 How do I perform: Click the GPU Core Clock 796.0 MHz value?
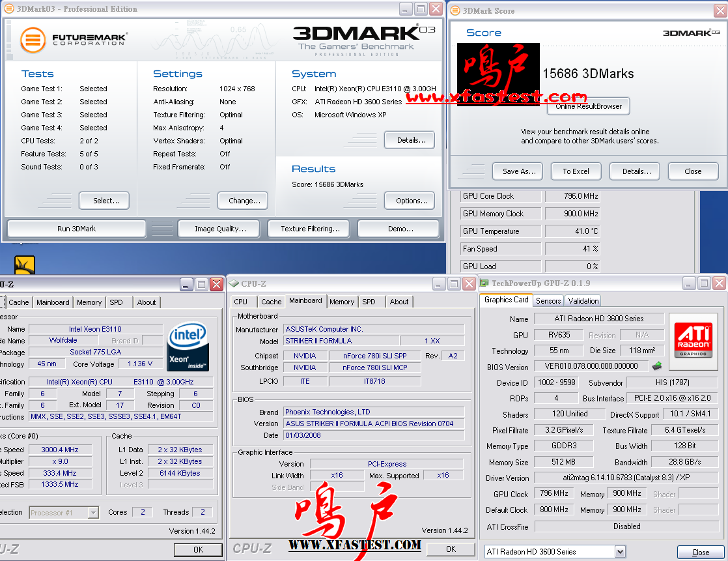(x=572, y=196)
